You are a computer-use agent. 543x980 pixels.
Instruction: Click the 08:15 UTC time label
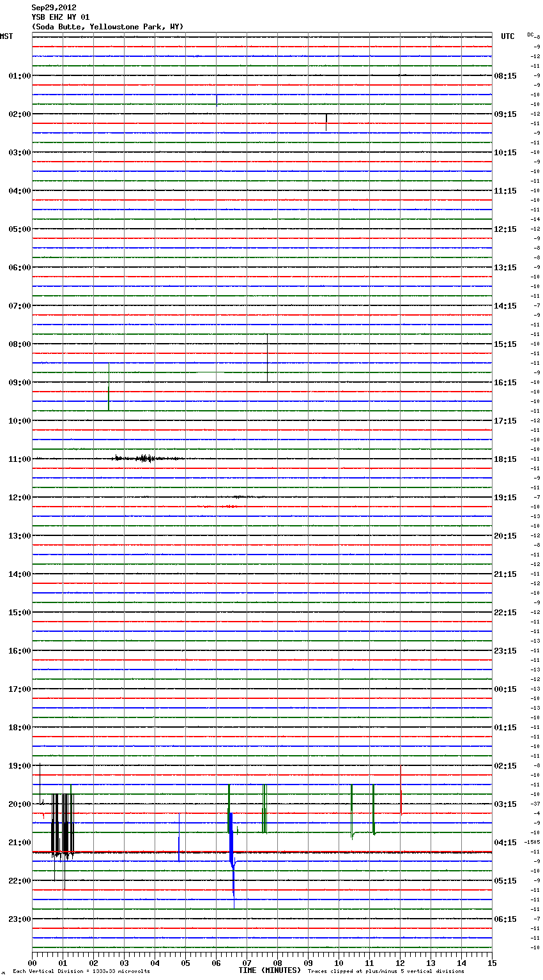[505, 76]
